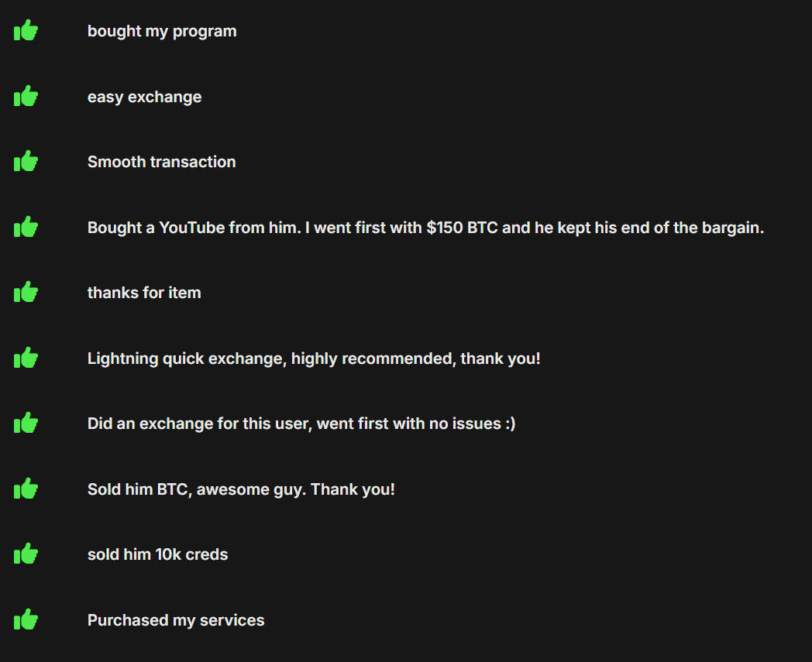The width and height of the screenshot is (812, 662).
Task: Click thumbs-up icon beside "Did an exchange" review
Action: [26, 424]
